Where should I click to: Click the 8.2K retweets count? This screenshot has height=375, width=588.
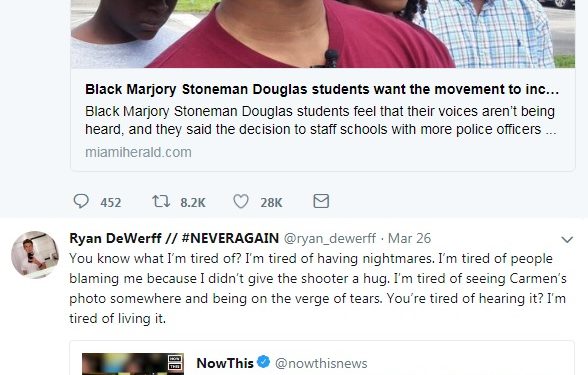pos(193,203)
